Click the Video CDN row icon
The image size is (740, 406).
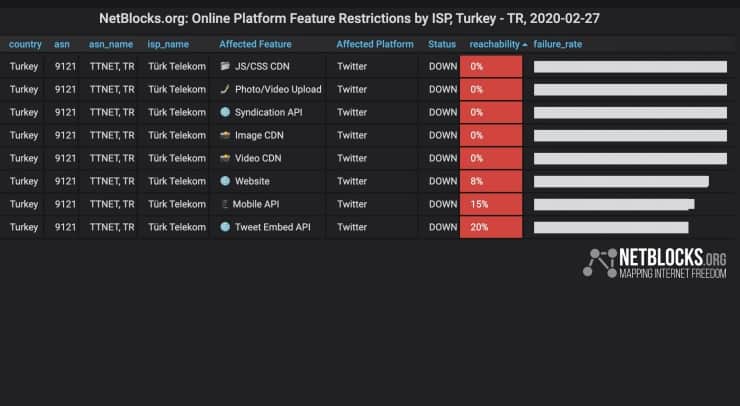225,158
